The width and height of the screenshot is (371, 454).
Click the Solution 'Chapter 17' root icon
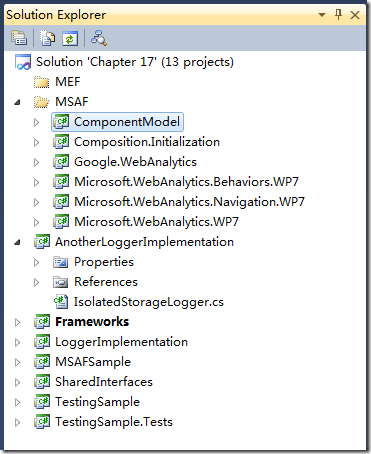coord(23,62)
